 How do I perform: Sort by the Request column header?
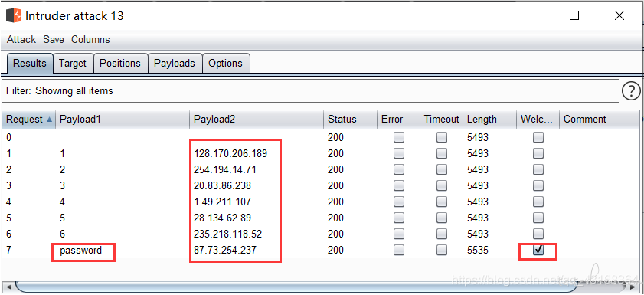click(x=29, y=120)
